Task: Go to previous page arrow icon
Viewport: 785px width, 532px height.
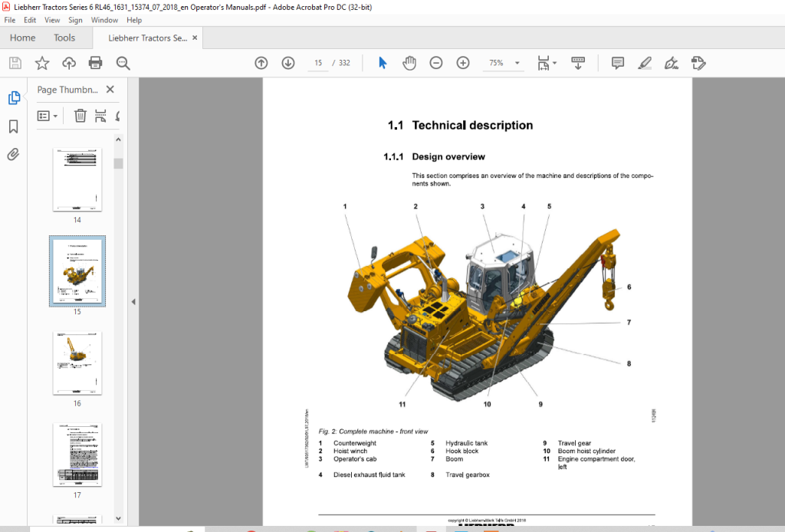Action: coord(261,63)
